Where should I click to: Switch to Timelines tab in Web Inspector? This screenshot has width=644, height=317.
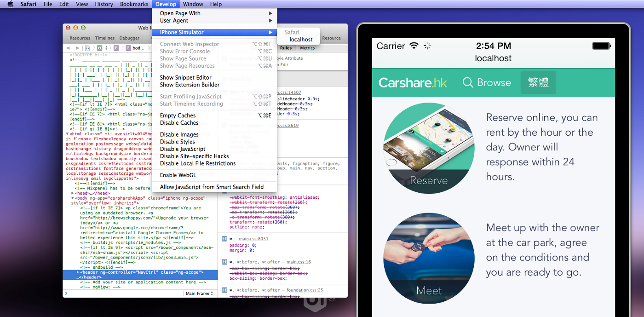105,38
